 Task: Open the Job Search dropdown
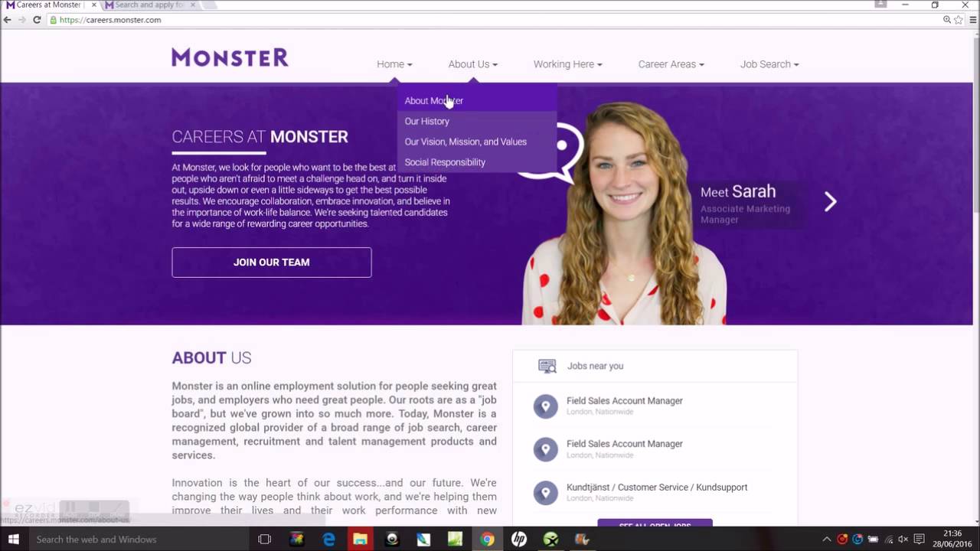(x=769, y=64)
